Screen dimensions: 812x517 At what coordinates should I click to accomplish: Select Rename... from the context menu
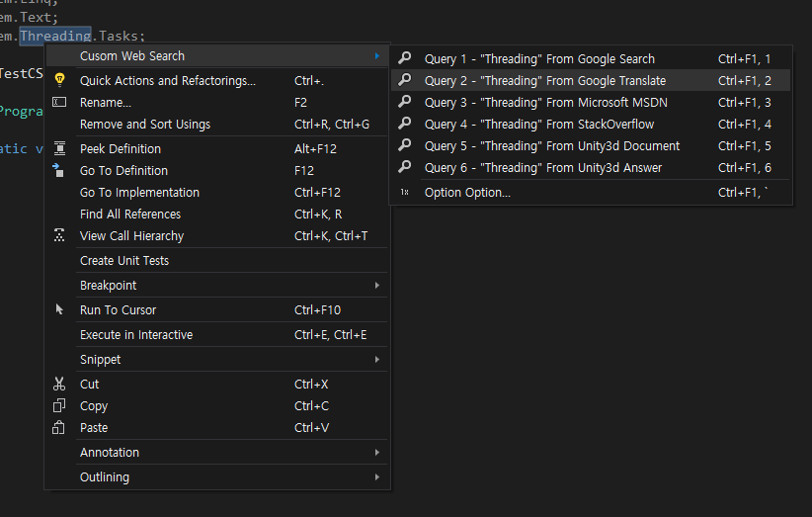tap(216, 103)
